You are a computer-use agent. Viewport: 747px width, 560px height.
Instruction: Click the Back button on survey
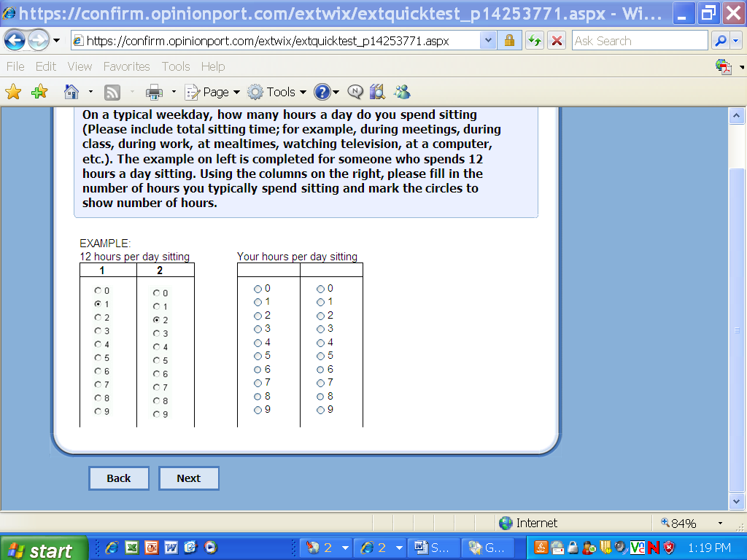tap(118, 478)
